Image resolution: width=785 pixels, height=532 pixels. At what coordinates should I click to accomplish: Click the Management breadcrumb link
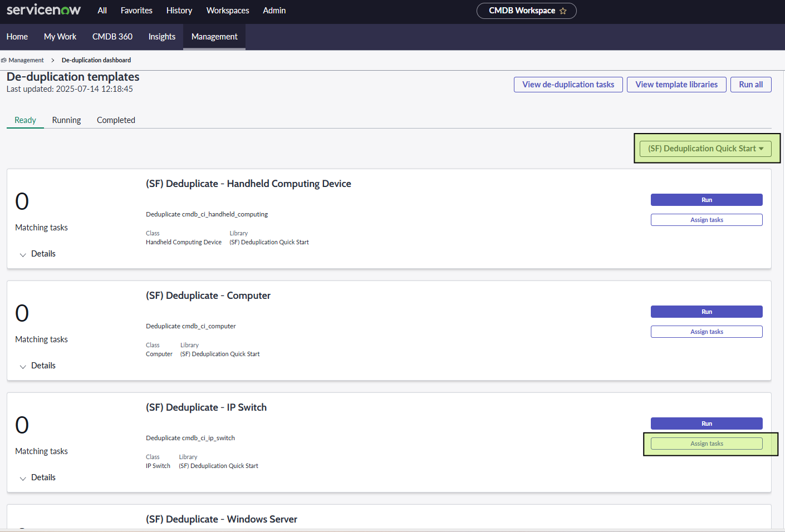coord(26,60)
